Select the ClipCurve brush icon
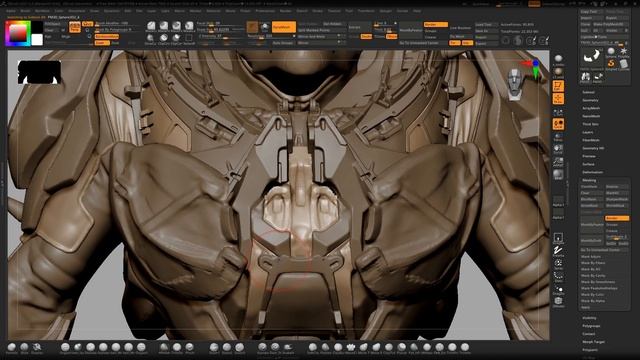The image size is (640, 360). pos(177,38)
